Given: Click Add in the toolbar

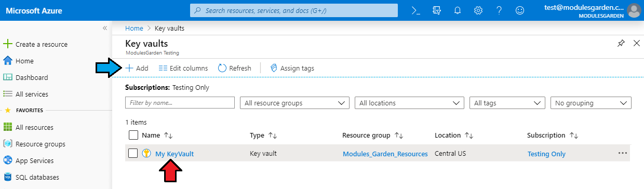Looking at the screenshot, I should pyautogui.click(x=137, y=68).
